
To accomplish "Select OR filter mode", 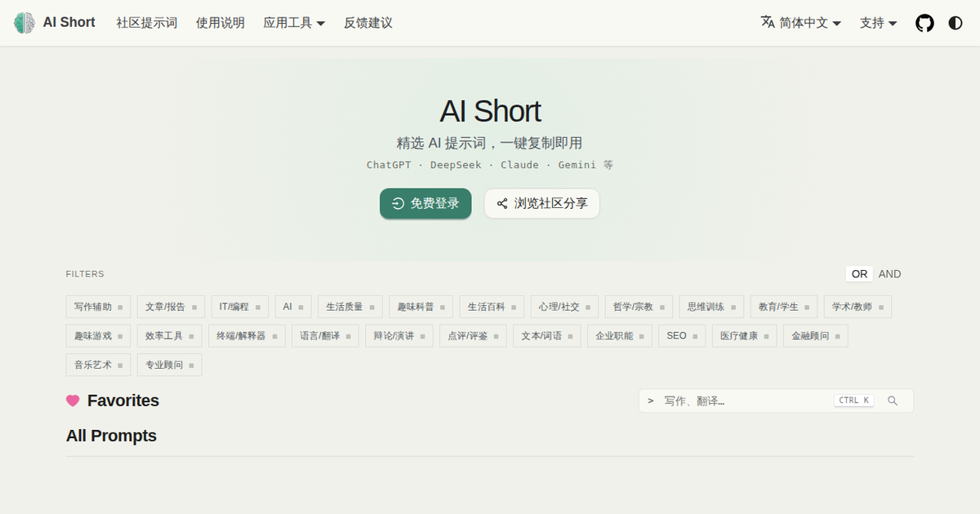I will point(859,274).
